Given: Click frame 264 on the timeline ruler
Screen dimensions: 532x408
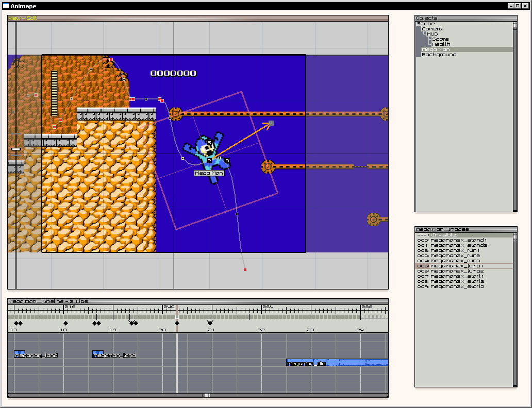Looking at the screenshot, I should [x=268, y=307].
